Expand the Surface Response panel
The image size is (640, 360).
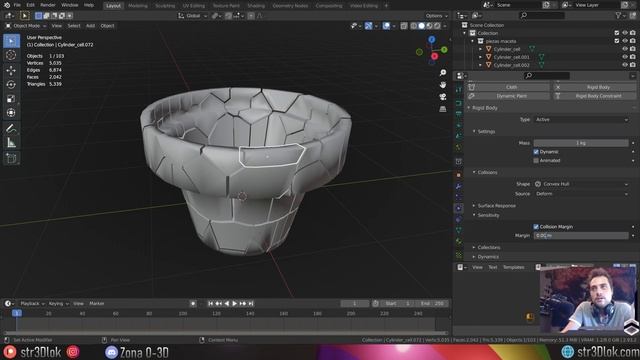[x=496, y=206]
